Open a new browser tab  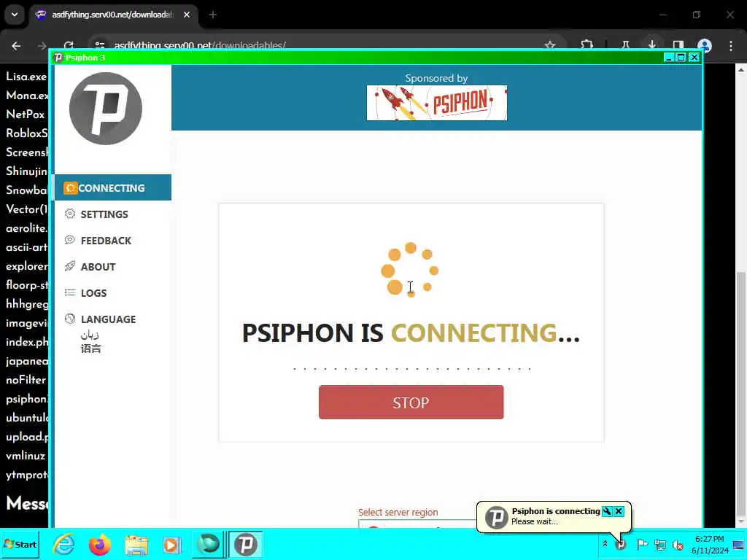tap(213, 15)
